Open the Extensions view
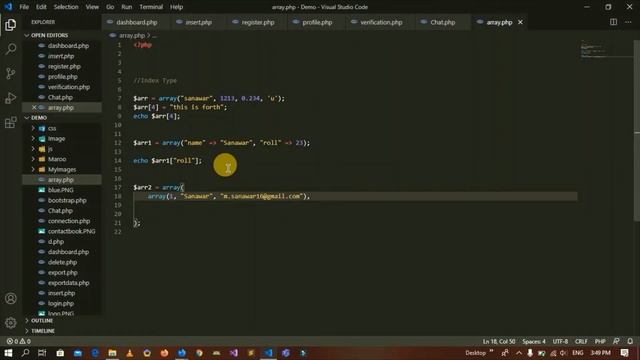The width and height of the screenshot is (640, 360). [11, 122]
